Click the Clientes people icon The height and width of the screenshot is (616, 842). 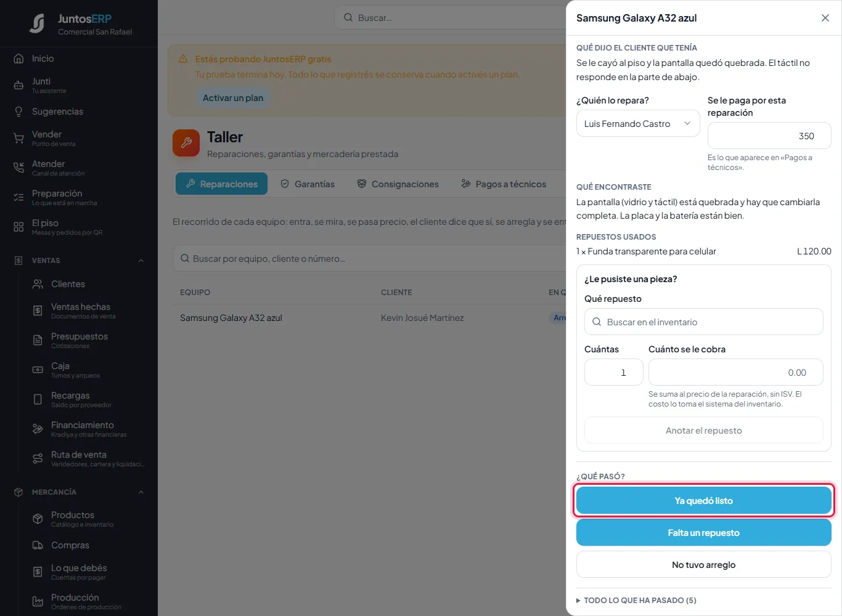tap(38, 284)
